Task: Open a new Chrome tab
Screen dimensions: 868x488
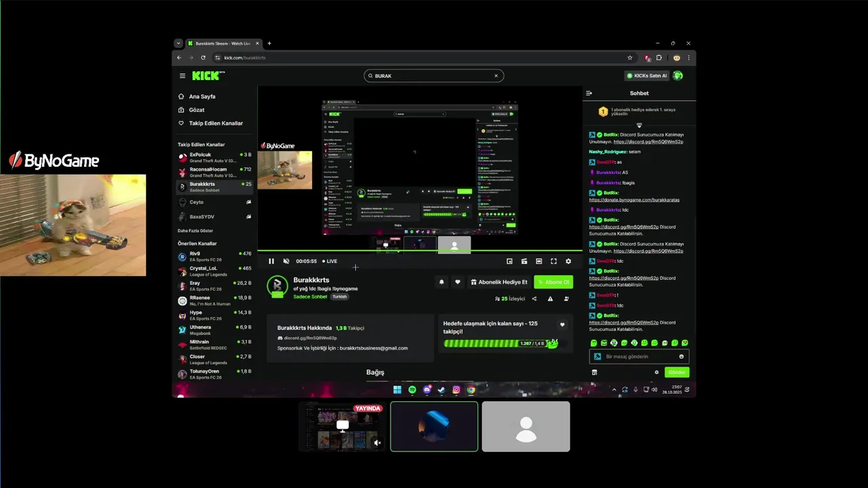Action: 269,43
